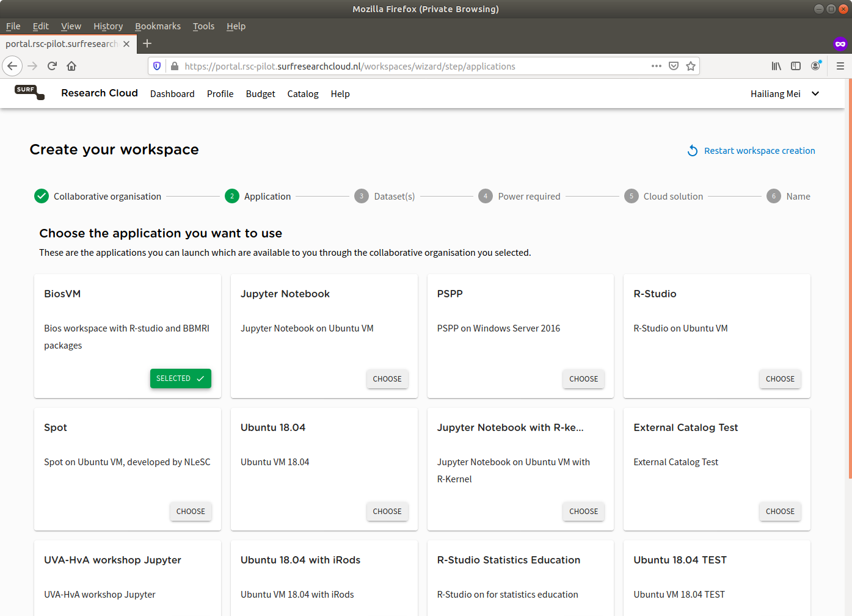Deselect the BiosVM SELECTED button

click(x=181, y=379)
